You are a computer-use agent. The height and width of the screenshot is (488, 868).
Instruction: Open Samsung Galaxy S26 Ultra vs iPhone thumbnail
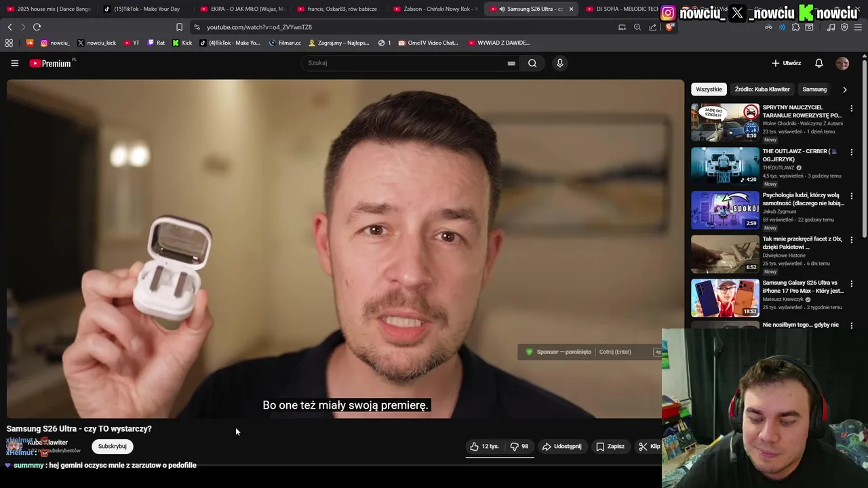click(x=725, y=298)
